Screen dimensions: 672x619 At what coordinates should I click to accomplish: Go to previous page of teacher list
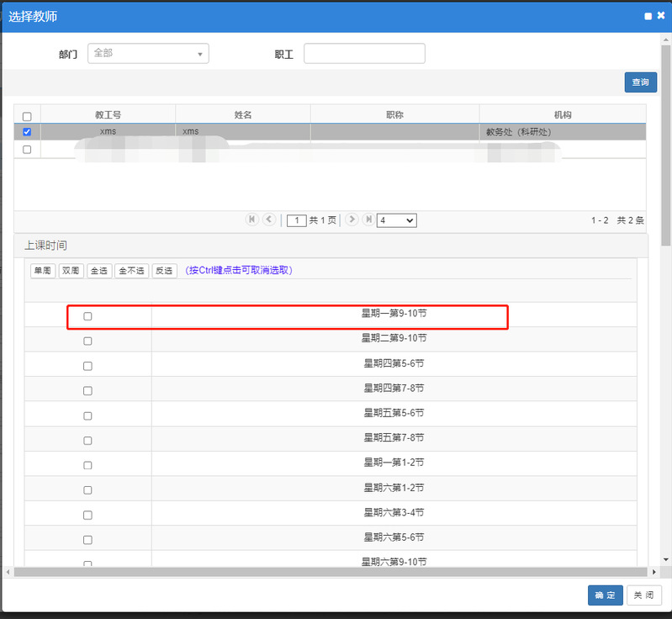tap(269, 220)
